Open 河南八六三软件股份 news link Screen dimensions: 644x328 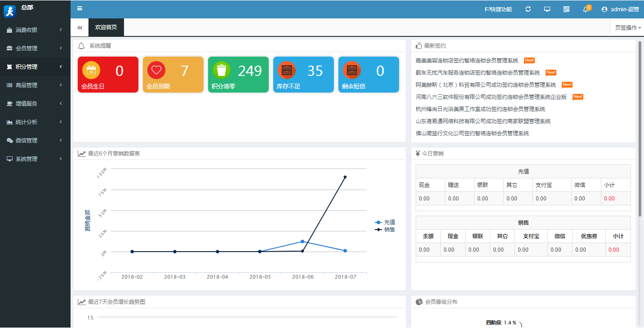click(x=491, y=97)
